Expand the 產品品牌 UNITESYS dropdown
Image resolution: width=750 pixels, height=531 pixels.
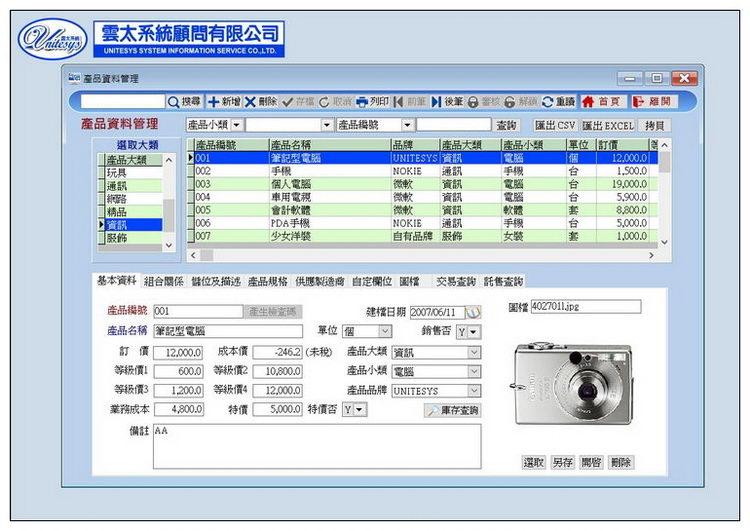pos(474,391)
